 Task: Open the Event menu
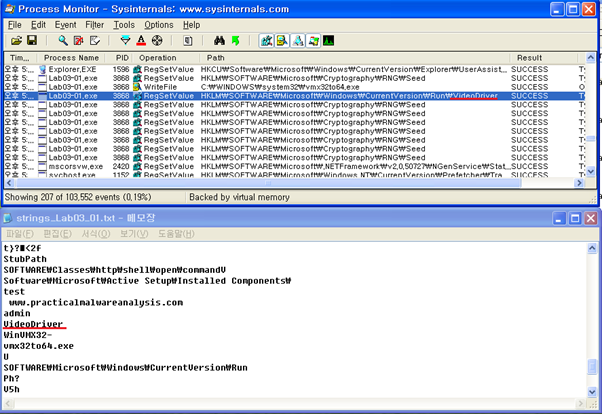65,25
